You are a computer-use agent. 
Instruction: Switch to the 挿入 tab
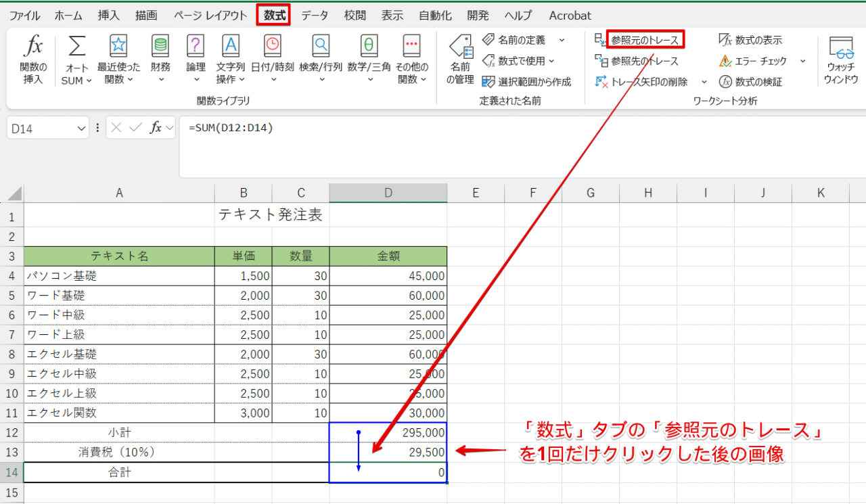(x=108, y=15)
